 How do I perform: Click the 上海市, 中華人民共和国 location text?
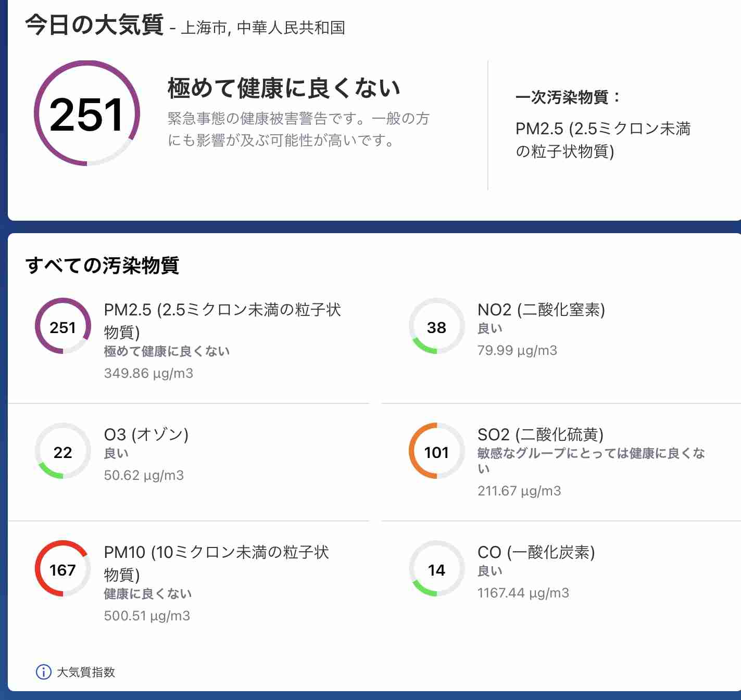(263, 28)
